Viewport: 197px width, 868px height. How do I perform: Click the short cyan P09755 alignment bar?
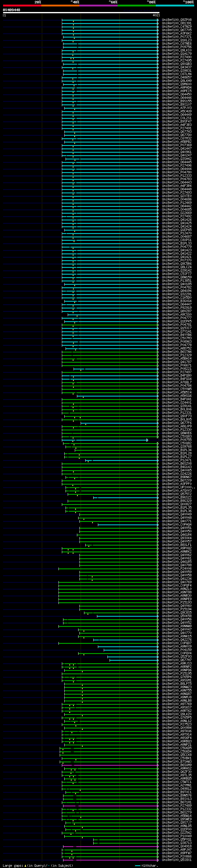(x=105, y=440)
